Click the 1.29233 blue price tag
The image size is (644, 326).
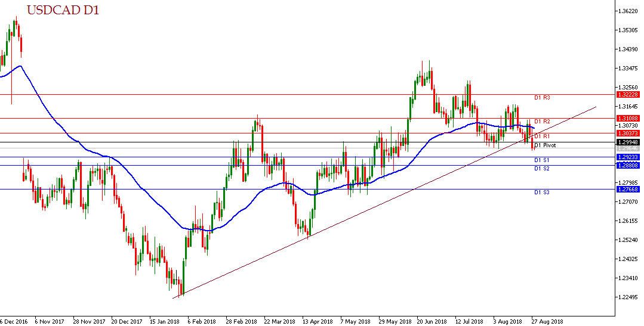[x=628, y=157]
